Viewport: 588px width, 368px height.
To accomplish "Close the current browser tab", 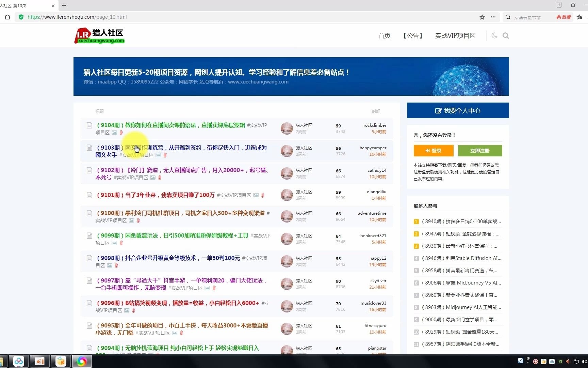I will coord(53,5).
